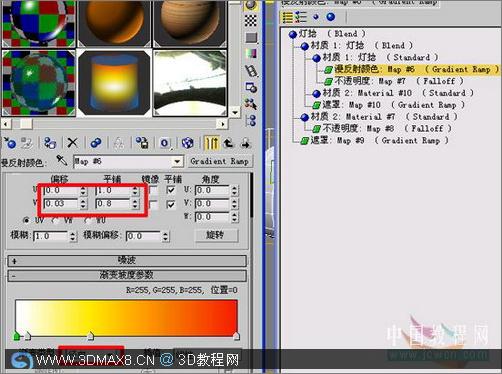This screenshot has height=374, width=502.
Task: Pick material with the eyedropper icon
Action: click(62, 161)
